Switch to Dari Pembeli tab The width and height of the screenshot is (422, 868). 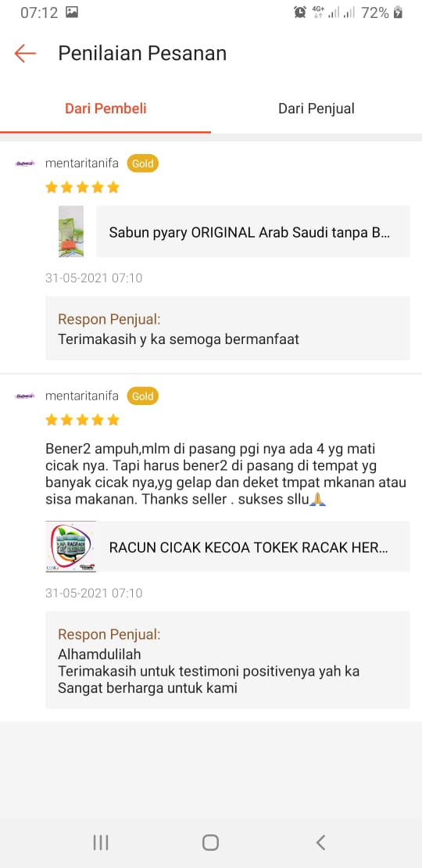[105, 109]
